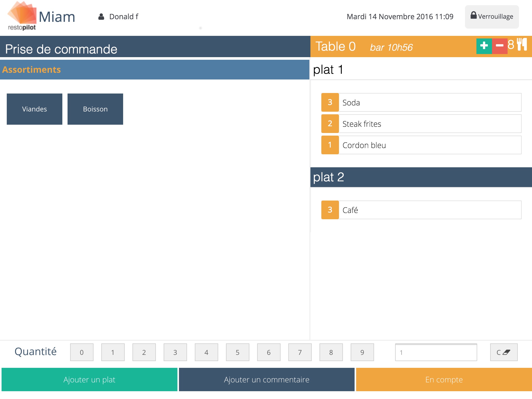
Task: Select the Cordon bleu order line
Action: coord(421,145)
